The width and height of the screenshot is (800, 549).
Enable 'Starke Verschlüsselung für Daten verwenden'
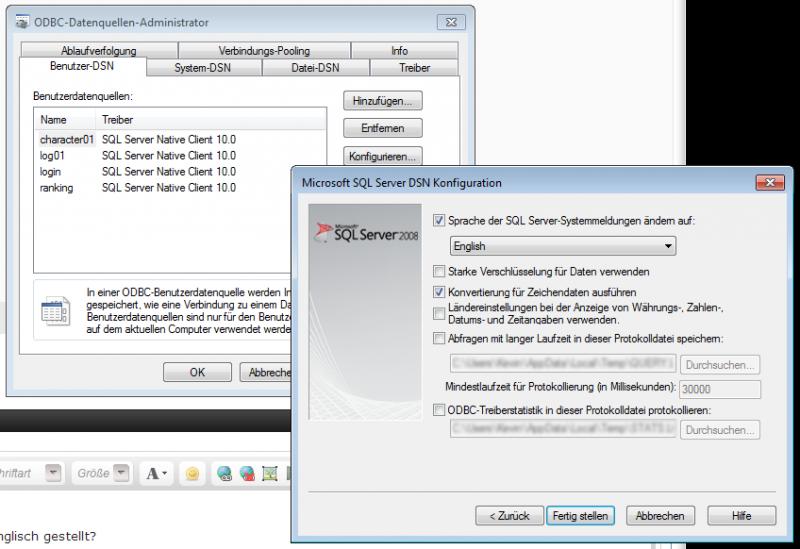[x=440, y=271]
